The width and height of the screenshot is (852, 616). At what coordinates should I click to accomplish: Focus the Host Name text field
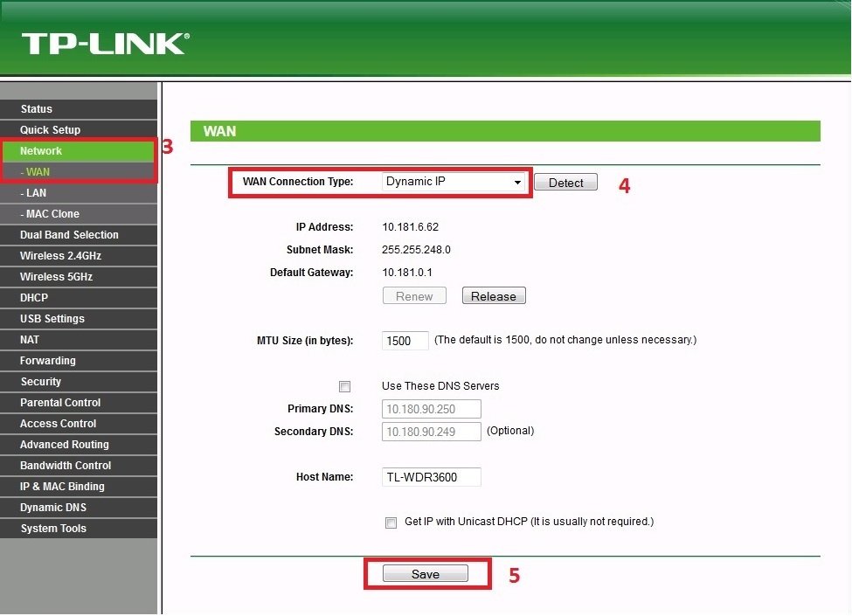[432, 477]
